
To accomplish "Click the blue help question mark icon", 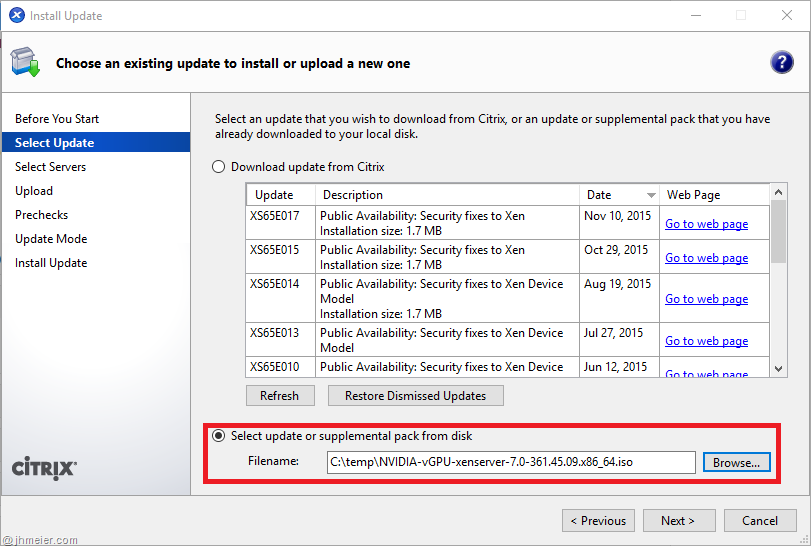I will [x=781, y=62].
